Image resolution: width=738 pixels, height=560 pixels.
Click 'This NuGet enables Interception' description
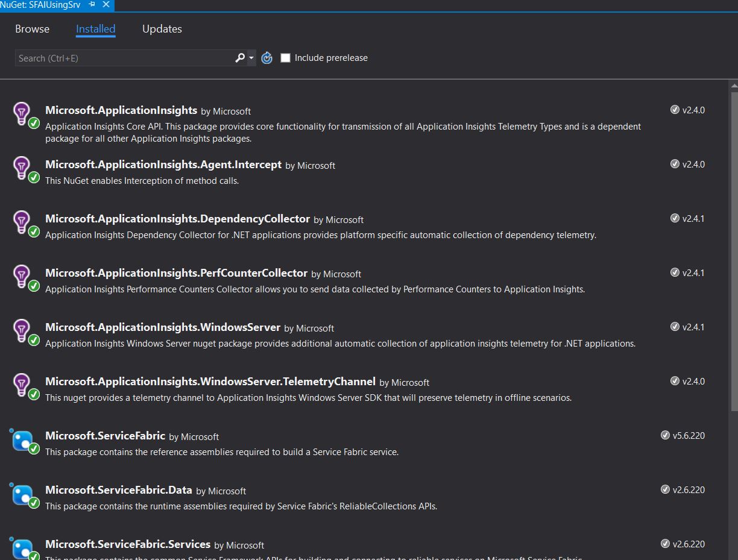click(x=142, y=181)
